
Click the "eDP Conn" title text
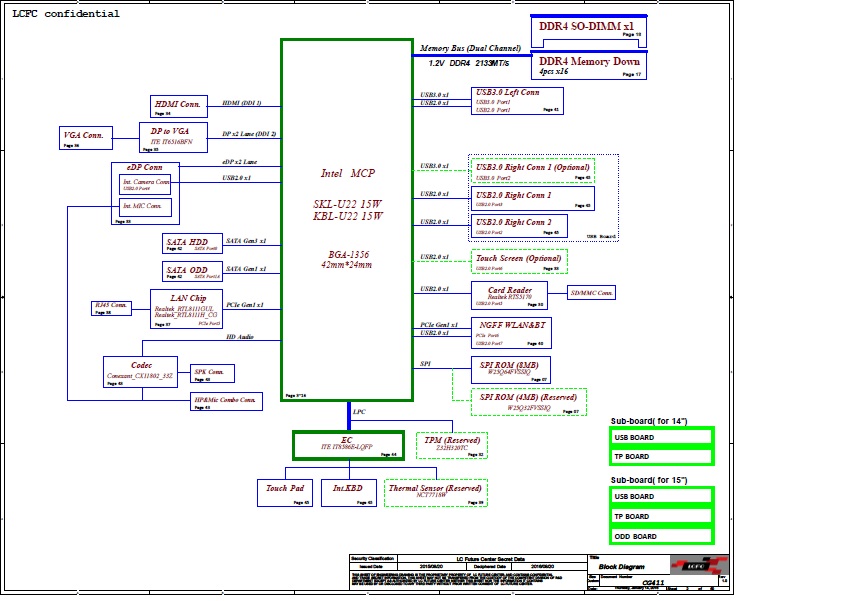[x=144, y=167]
